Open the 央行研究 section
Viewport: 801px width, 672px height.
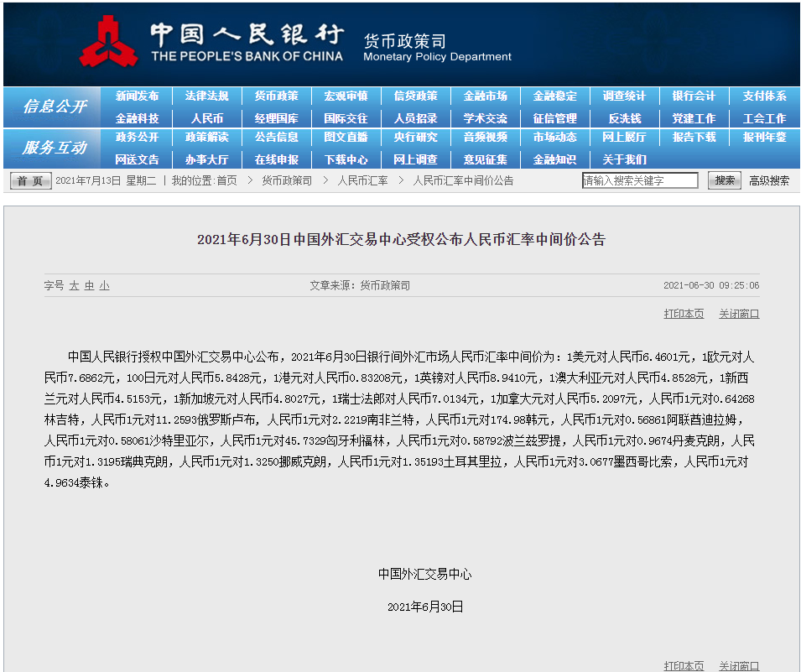416,138
